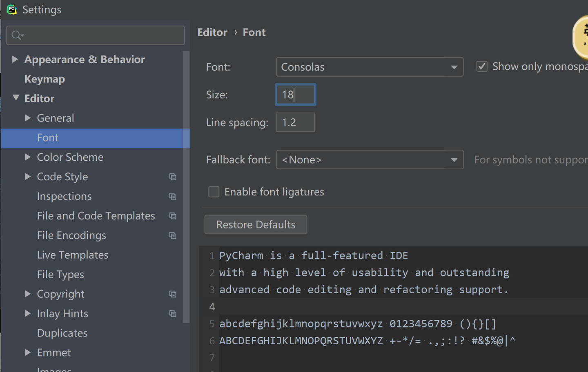
Task: Click the project-level icon next to File Encodings
Action: tap(173, 235)
